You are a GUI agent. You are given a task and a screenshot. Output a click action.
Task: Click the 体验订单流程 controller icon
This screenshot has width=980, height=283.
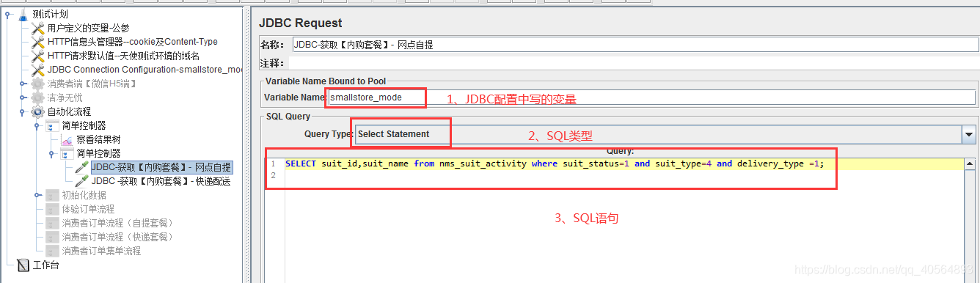(52, 209)
